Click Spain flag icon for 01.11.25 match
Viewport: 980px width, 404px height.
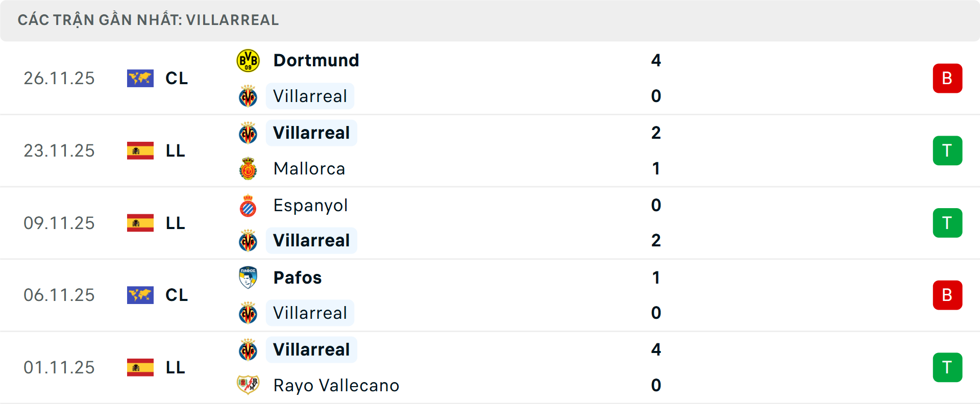pyautogui.click(x=140, y=367)
